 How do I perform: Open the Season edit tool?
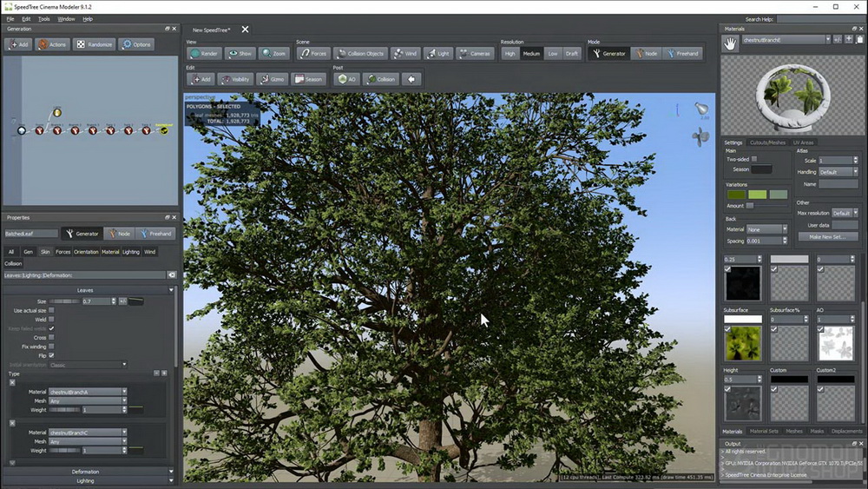click(x=308, y=79)
